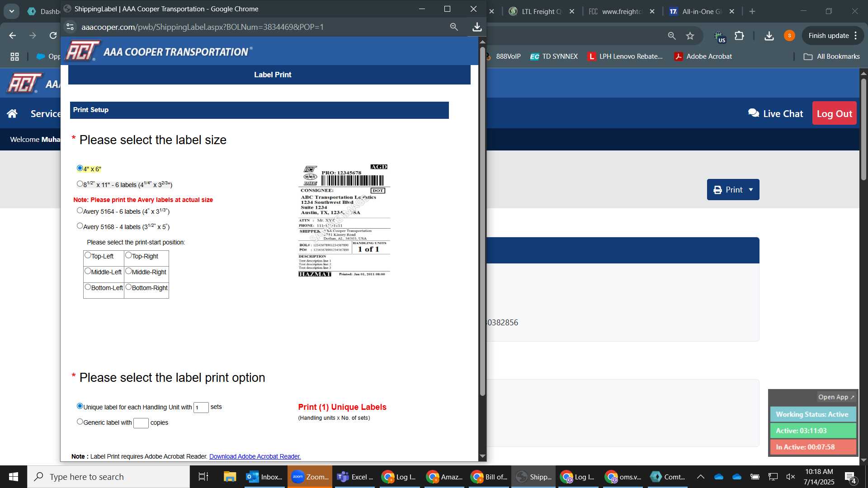Open the 888VoIP bookmark
Viewport: 868px width, 488px height.
pyautogui.click(x=504, y=56)
